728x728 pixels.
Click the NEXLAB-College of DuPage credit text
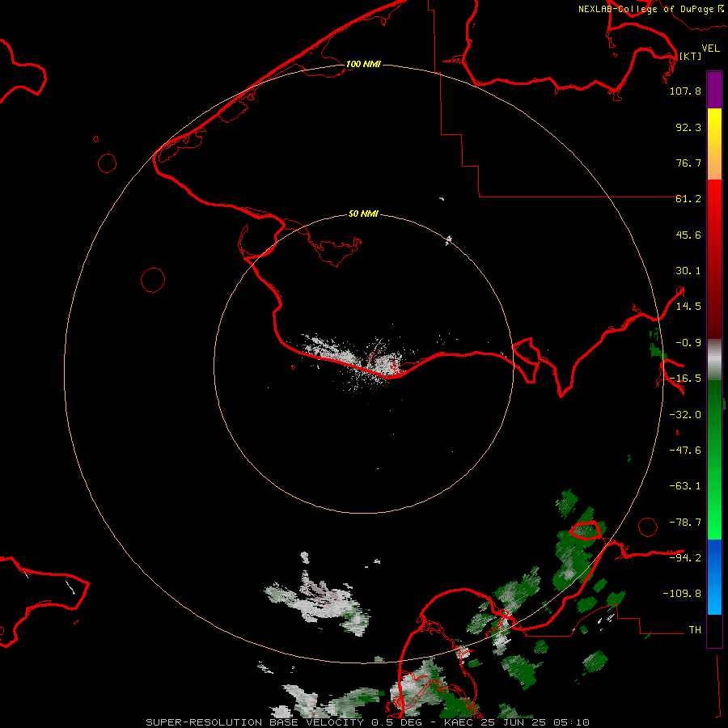coord(645,9)
